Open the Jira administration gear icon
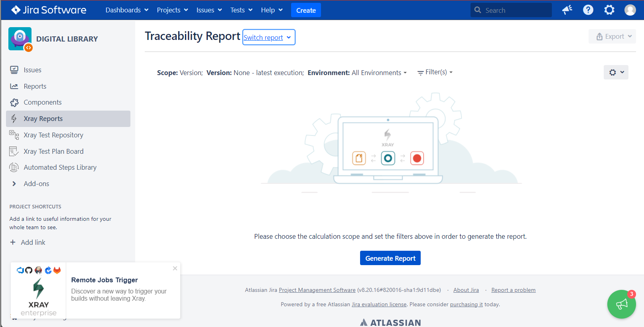 click(609, 10)
